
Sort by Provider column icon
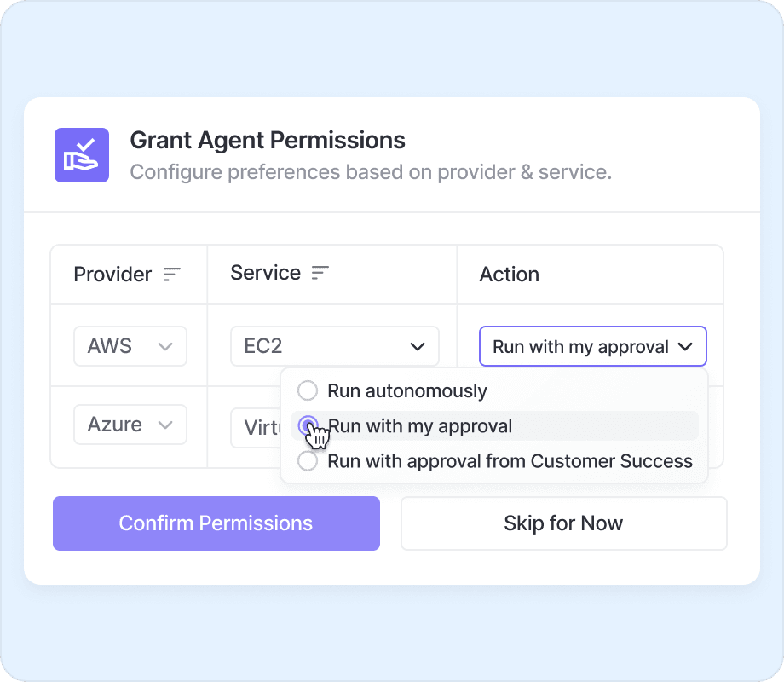[x=172, y=275]
